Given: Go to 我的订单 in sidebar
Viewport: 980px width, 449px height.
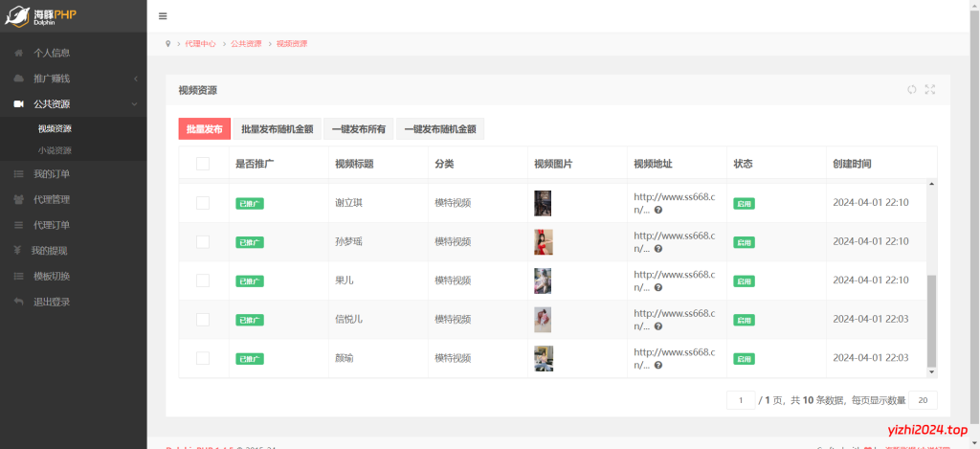Looking at the screenshot, I should point(52,174).
